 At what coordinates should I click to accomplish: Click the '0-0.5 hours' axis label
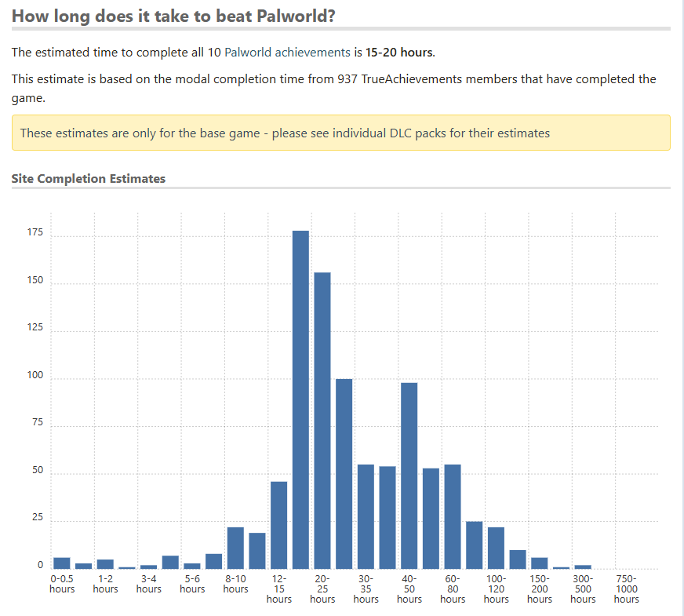[x=62, y=584]
